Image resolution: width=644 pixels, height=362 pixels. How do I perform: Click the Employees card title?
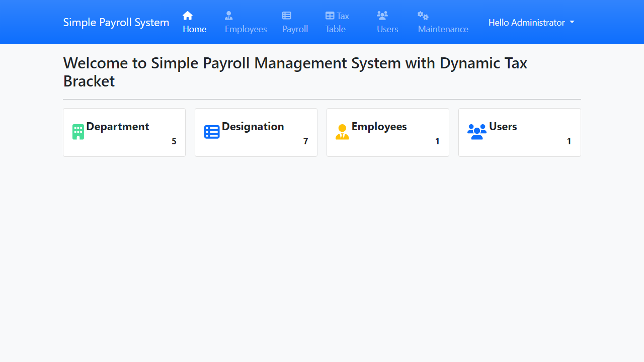pyautogui.click(x=379, y=126)
